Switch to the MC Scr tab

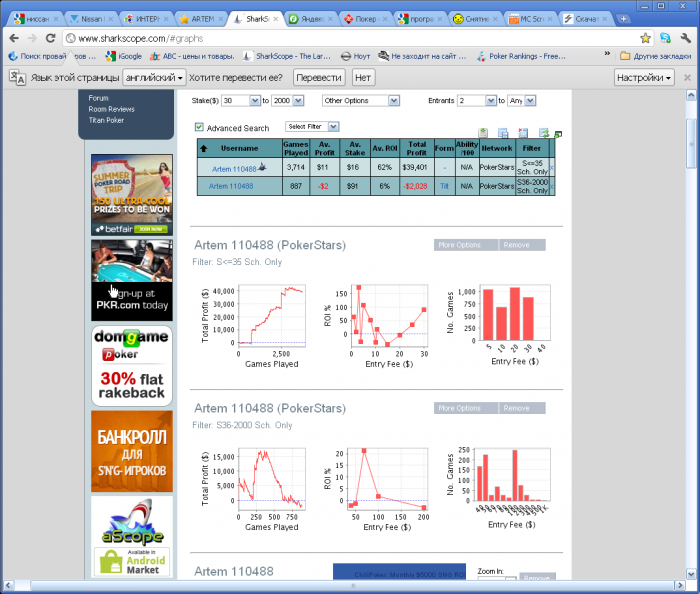[531, 19]
